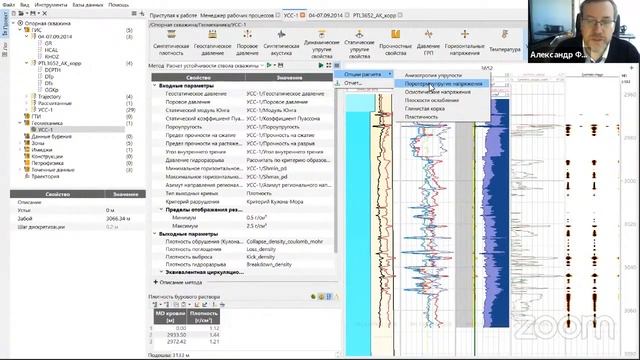Select the Trajectory tree item
The image size is (640, 360).
tap(49, 97)
